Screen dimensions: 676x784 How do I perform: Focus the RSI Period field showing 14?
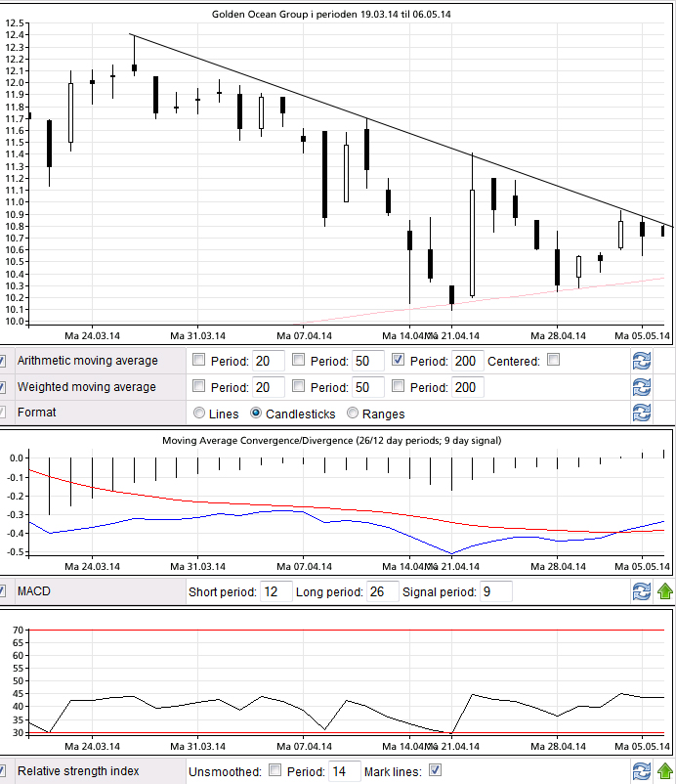344,770
